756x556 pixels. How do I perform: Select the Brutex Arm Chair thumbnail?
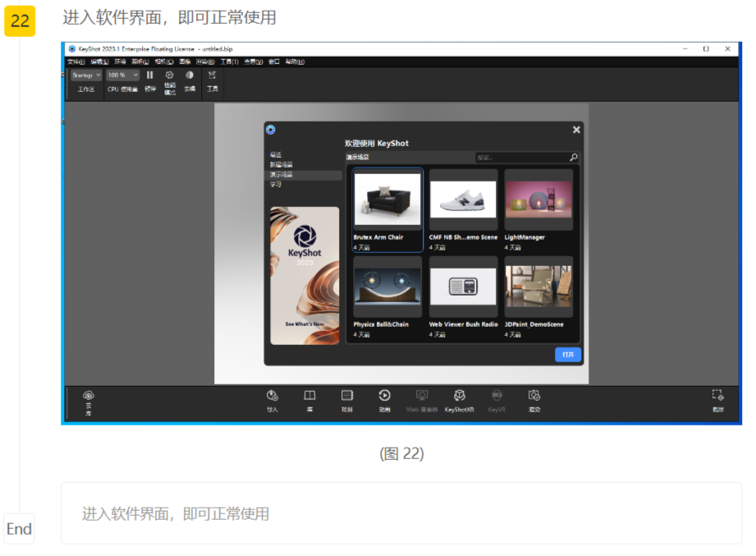tap(387, 199)
